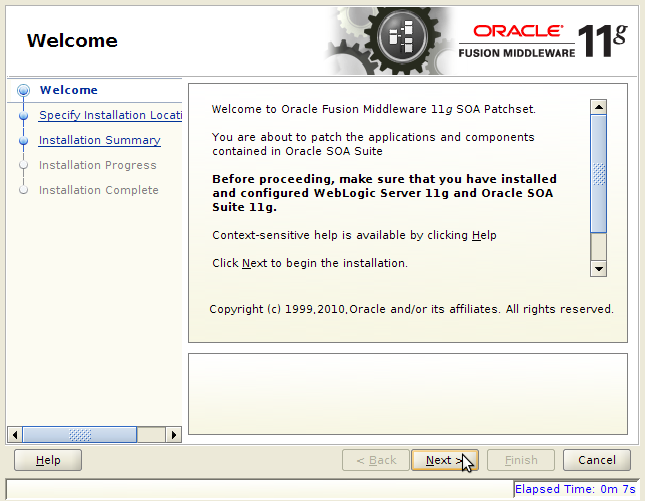
Task: Click the Installation Complete step label
Action: [99, 190]
